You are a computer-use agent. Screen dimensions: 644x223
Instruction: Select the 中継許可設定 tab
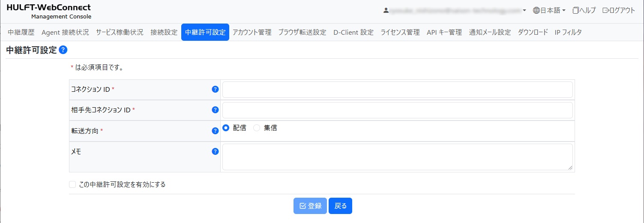[205, 32]
